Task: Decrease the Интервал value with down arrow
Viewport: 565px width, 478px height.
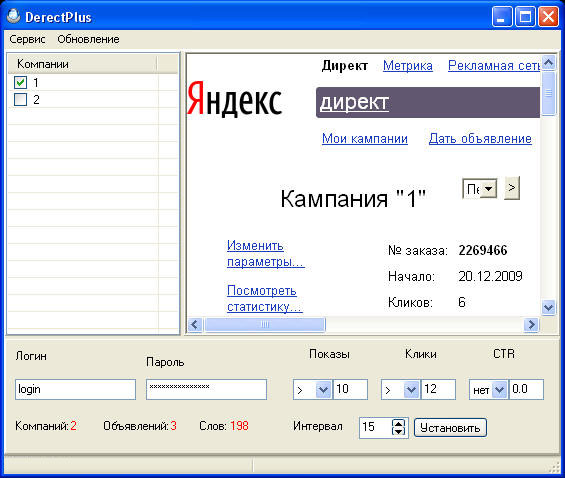Action: [x=398, y=431]
